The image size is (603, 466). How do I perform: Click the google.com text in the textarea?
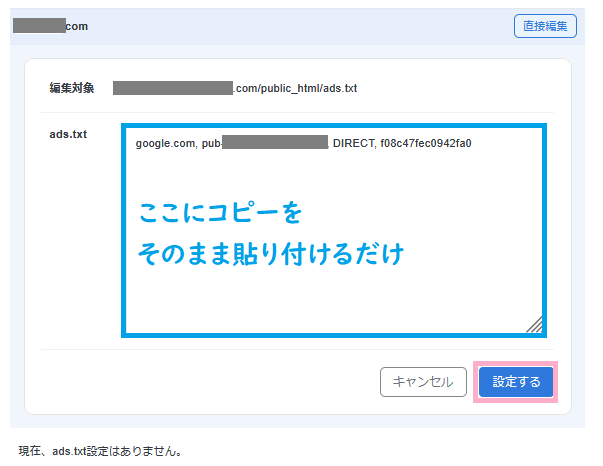pos(165,143)
